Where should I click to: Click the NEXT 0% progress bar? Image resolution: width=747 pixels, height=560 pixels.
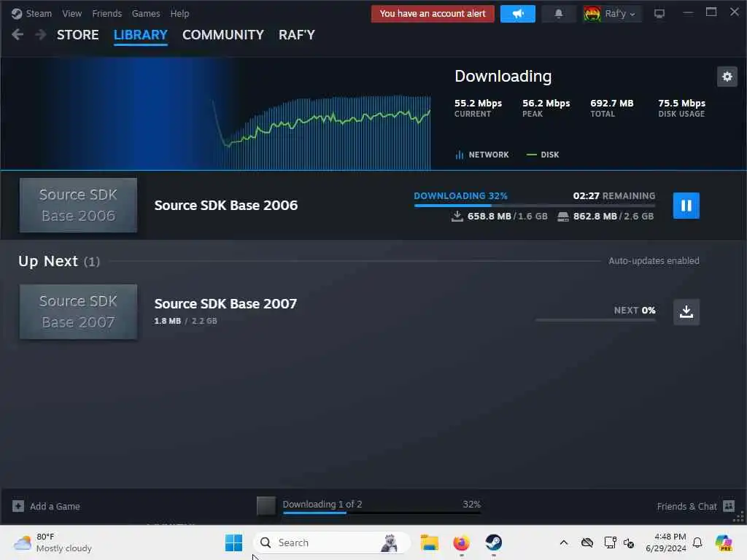[x=595, y=321]
